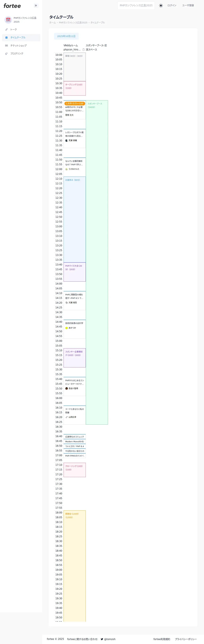
Task: Open チケットショップ in the sidebar menu
Action: tap(21, 45)
